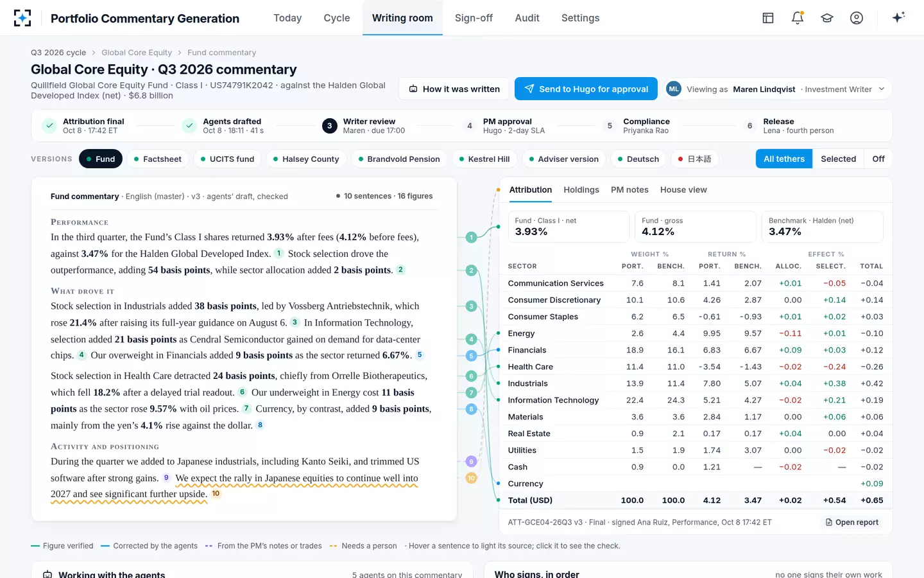This screenshot has height=578, width=924.
Task: Switch to Holdings tab
Action: 581,189
